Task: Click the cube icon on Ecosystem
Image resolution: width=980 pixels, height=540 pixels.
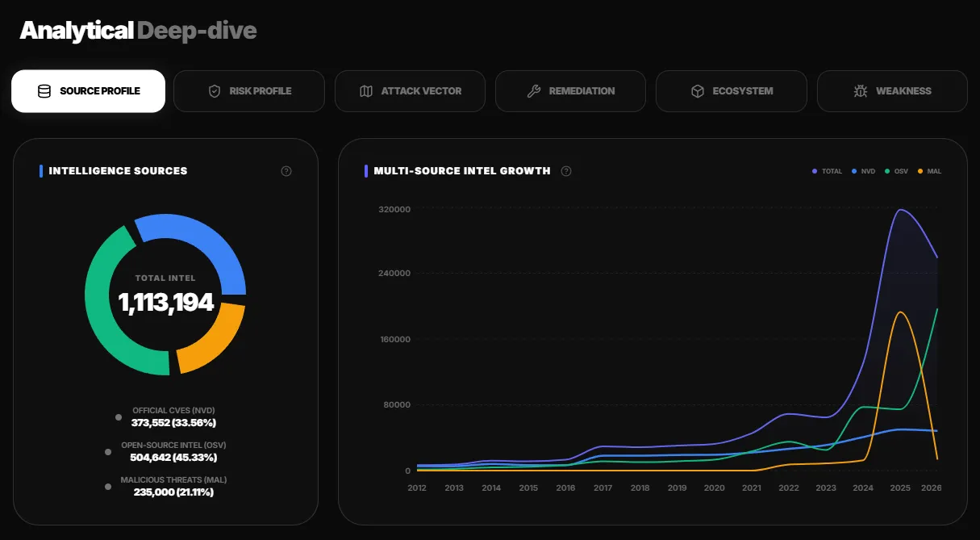Action: [x=698, y=91]
